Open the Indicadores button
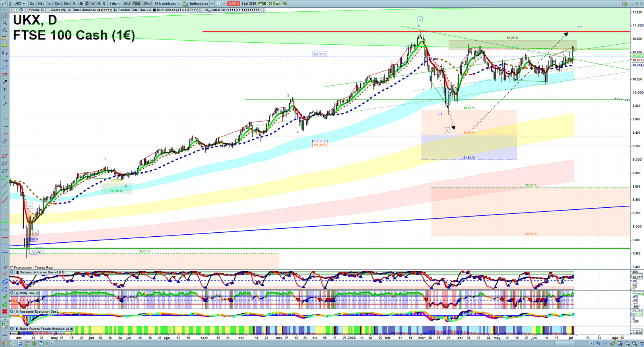This screenshot has width=644, height=347. click(x=196, y=4)
